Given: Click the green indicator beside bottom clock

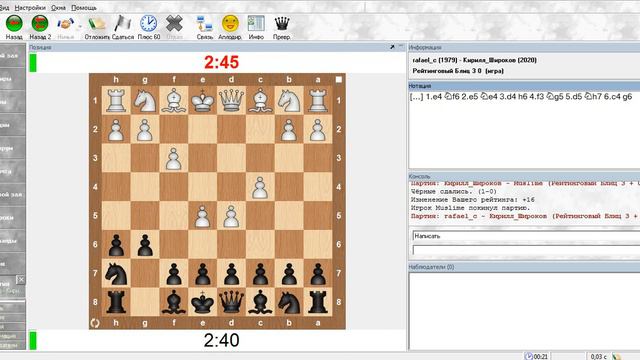Looking at the screenshot, I should (x=33, y=341).
